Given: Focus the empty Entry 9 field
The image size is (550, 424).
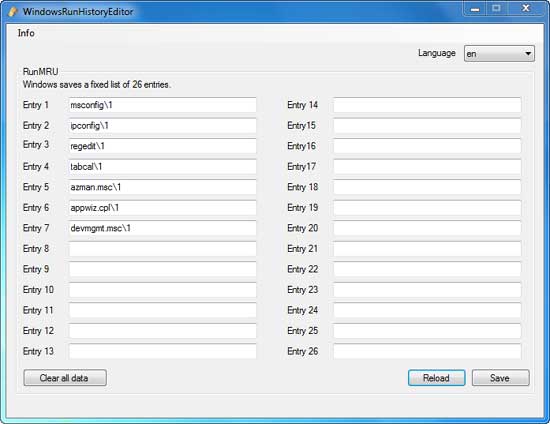Looking at the screenshot, I should coord(162,269).
